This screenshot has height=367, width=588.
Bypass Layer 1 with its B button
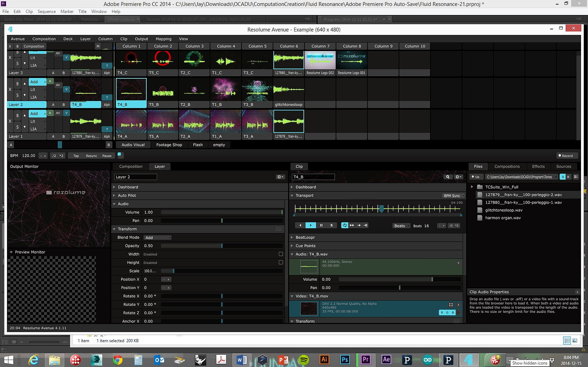(x=18, y=115)
